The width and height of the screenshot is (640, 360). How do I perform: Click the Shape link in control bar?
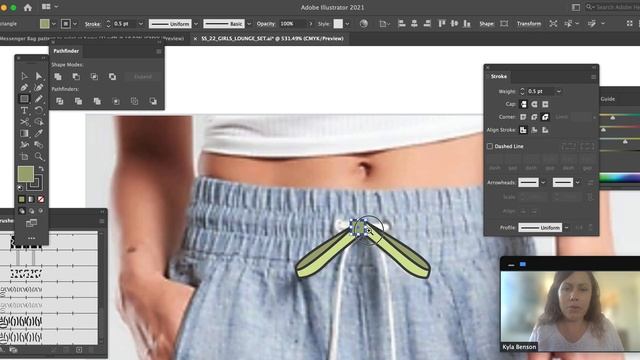(x=487, y=24)
